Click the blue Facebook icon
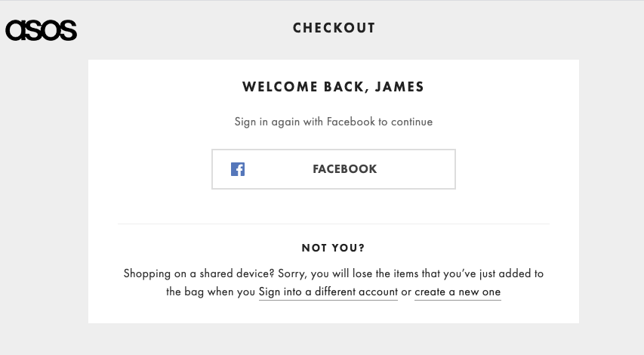644x355 pixels. pos(238,169)
